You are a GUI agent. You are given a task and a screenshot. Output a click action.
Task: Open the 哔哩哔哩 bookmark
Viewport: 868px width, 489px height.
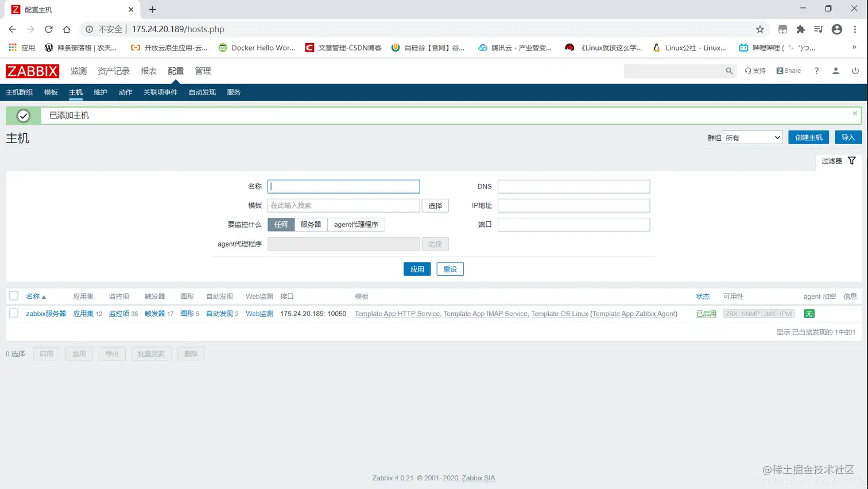pos(777,48)
